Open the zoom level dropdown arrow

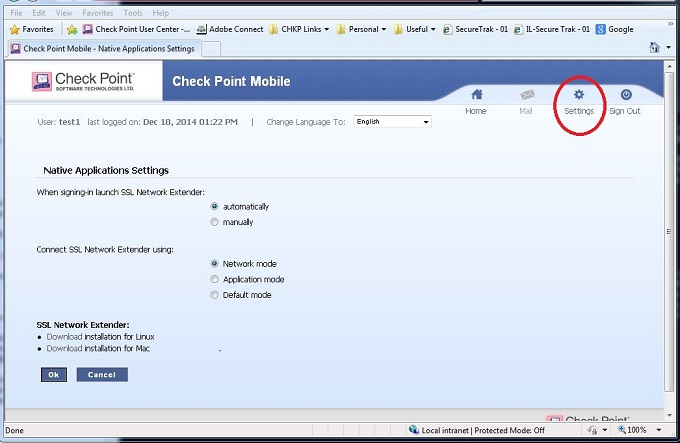[659, 430]
